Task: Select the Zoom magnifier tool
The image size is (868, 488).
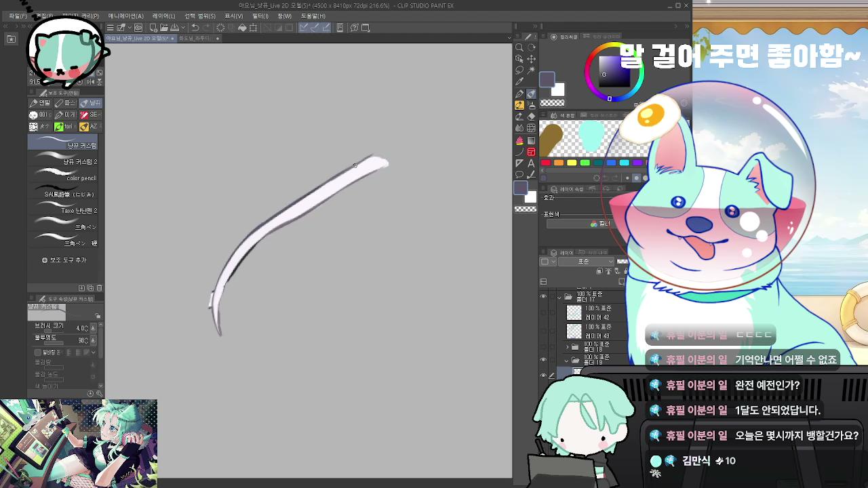Action: [519, 47]
